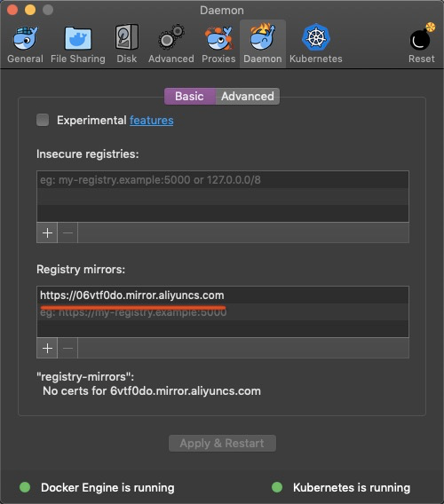444x504 pixels.
Task: Click the Docker Engine green status indicator
Action: (x=25, y=487)
